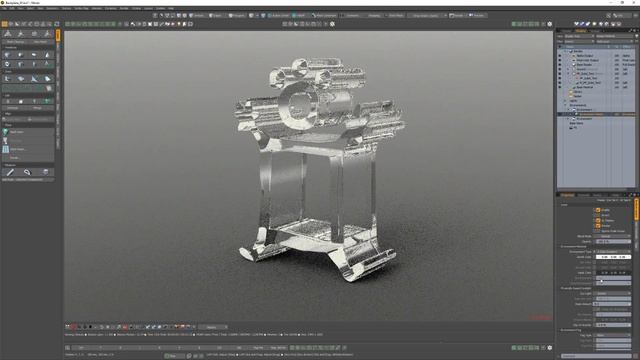This screenshot has height=360, width=640.
Task: Open the gear settings icon below the viewport
Action: coord(550,348)
